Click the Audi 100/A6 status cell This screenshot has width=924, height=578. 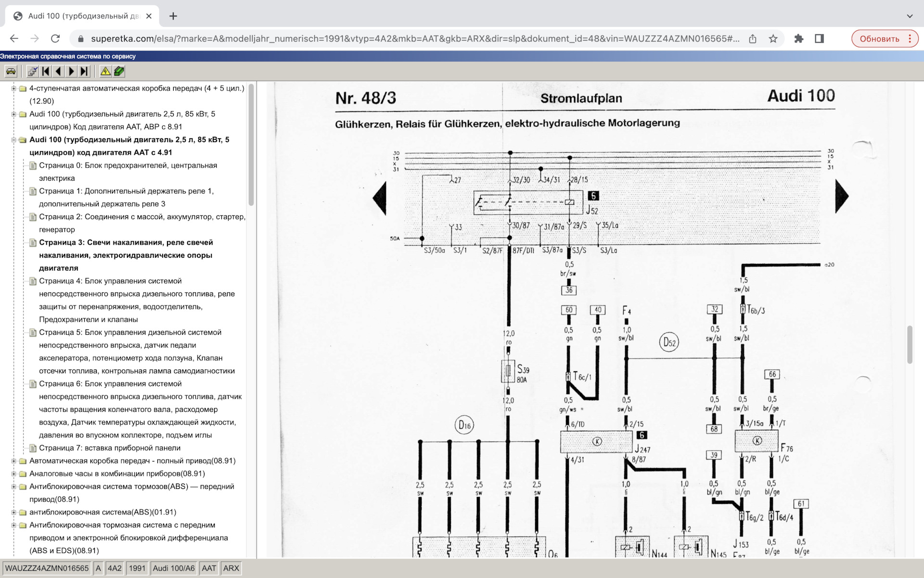(174, 568)
